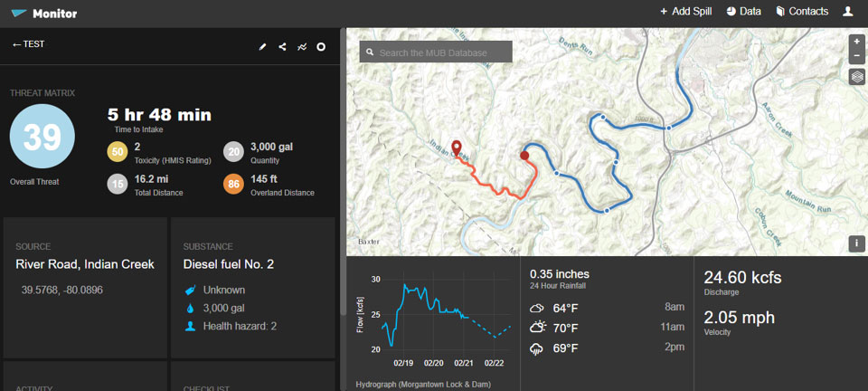868x391 pixels.
Task: Open the Data menu item
Action: pos(743,12)
